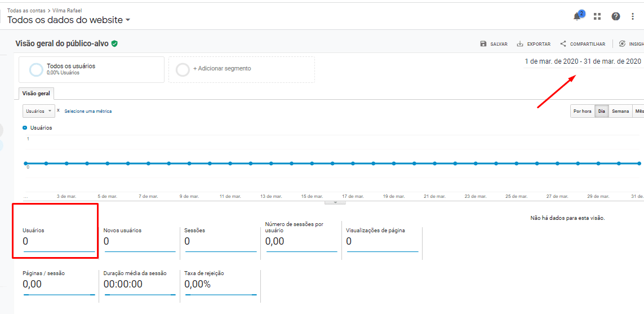Click the chart collapse handle below the timeline
Image resolution: width=644 pixels, height=314 pixels.
335,202
